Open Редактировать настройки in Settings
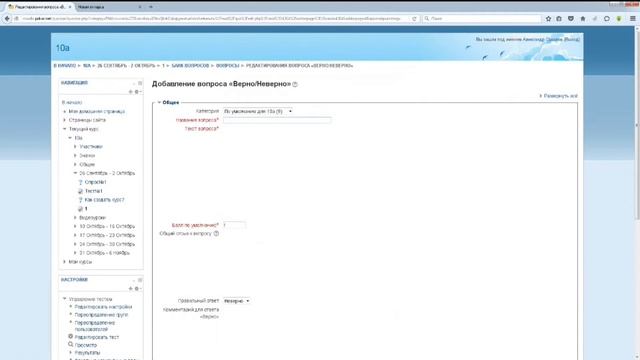640x360 pixels. (x=103, y=307)
